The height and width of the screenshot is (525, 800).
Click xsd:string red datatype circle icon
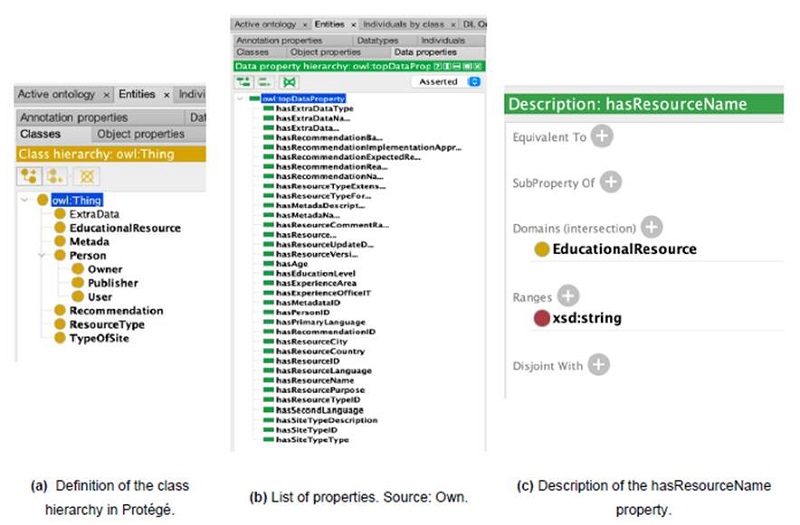click(541, 318)
